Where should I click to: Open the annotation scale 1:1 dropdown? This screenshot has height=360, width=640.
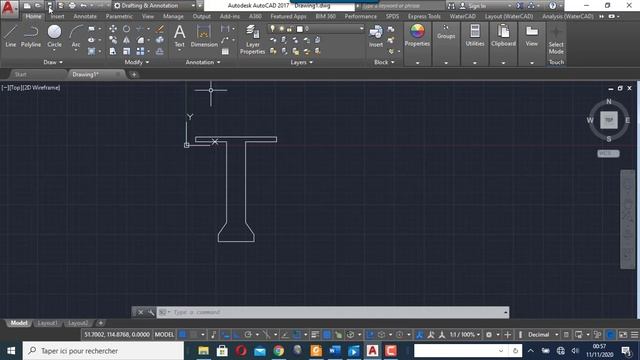click(464, 335)
